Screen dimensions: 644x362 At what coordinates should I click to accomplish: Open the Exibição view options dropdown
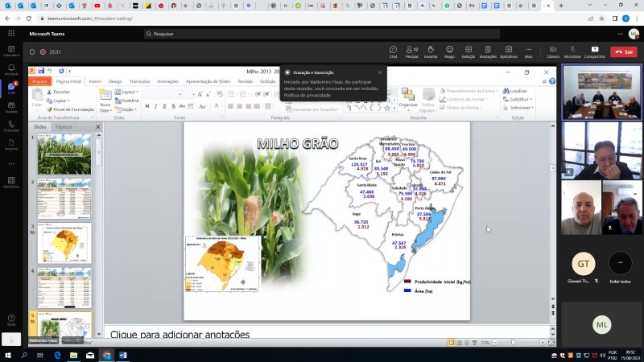[x=468, y=51]
